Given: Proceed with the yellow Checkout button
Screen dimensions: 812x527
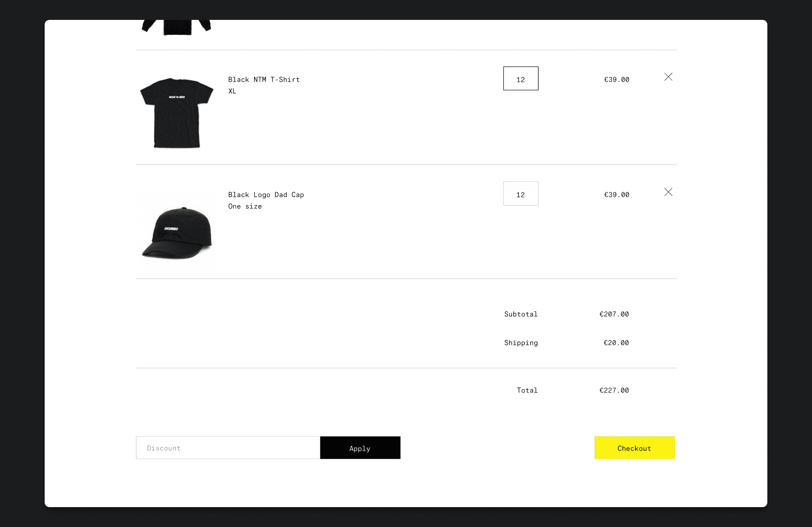Looking at the screenshot, I should (634, 448).
